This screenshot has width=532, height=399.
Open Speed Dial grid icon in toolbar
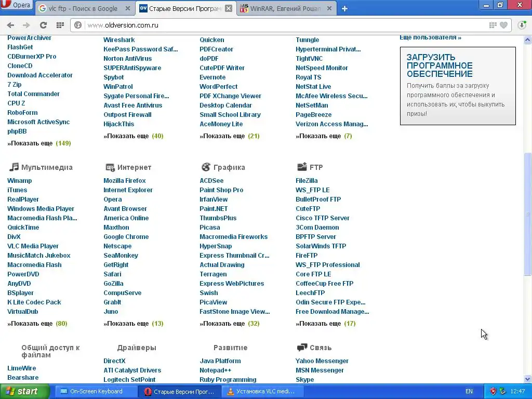click(x=60, y=25)
